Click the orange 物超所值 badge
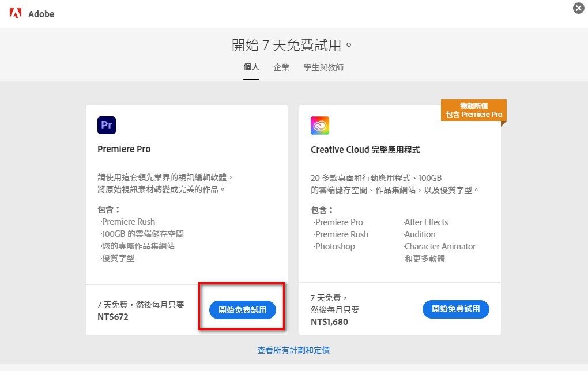588x371 pixels. (x=473, y=110)
